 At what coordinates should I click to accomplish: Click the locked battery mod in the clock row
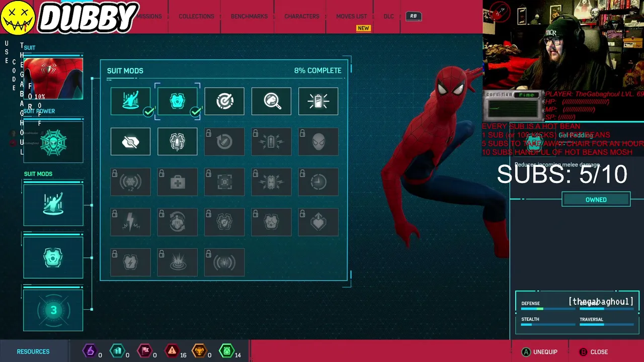point(271,182)
